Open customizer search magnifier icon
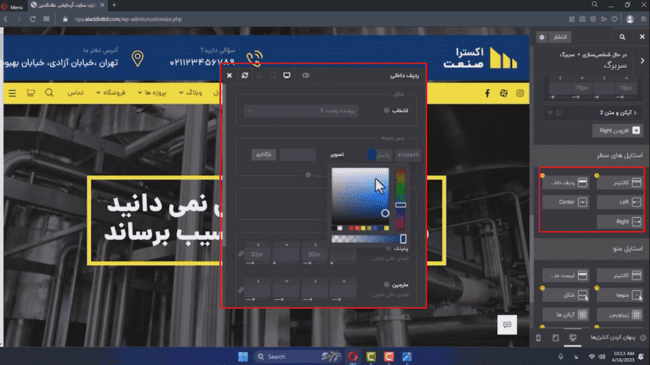Screen dimensions: 650x365 coord(622,37)
